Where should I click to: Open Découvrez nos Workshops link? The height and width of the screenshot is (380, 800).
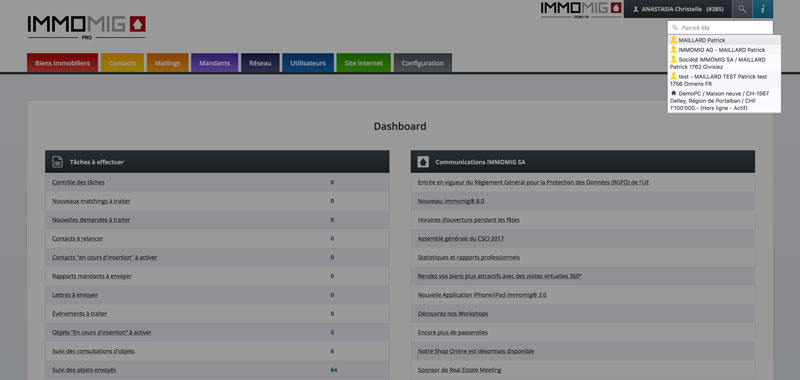click(x=453, y=314)
